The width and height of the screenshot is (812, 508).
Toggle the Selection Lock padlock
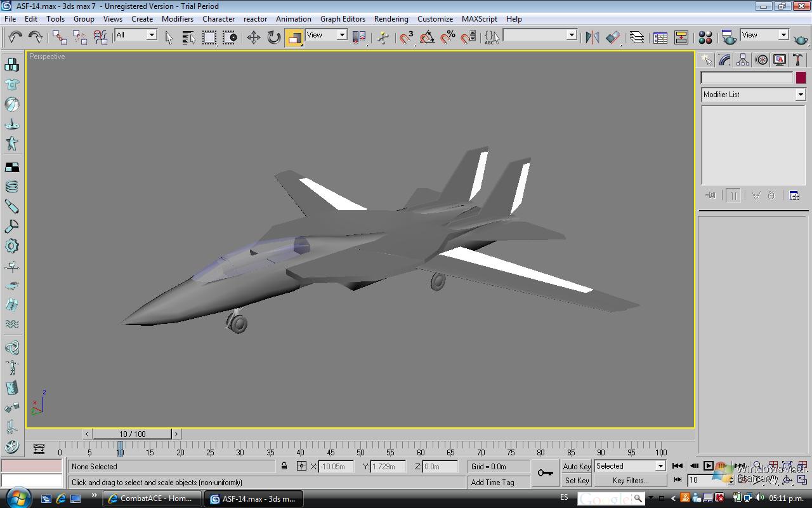pos(284,466)
